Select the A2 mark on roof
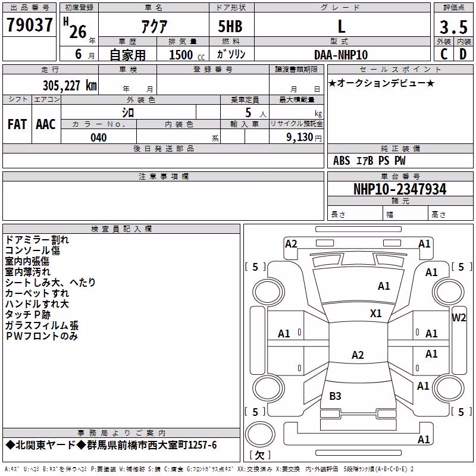This screenshot has width=476, height=476. (x=358, y=355)
